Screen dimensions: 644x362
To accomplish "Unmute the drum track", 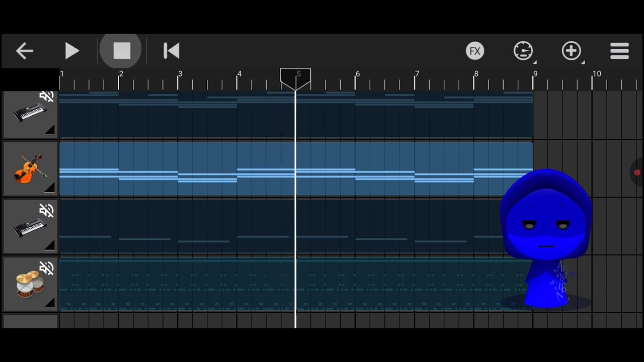I will (47, 268).
